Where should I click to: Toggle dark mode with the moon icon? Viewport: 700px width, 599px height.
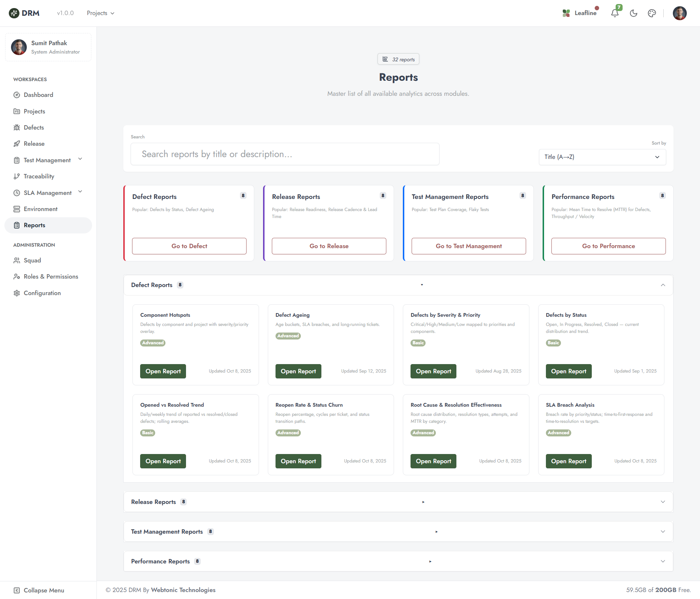[x=634, y=13]
